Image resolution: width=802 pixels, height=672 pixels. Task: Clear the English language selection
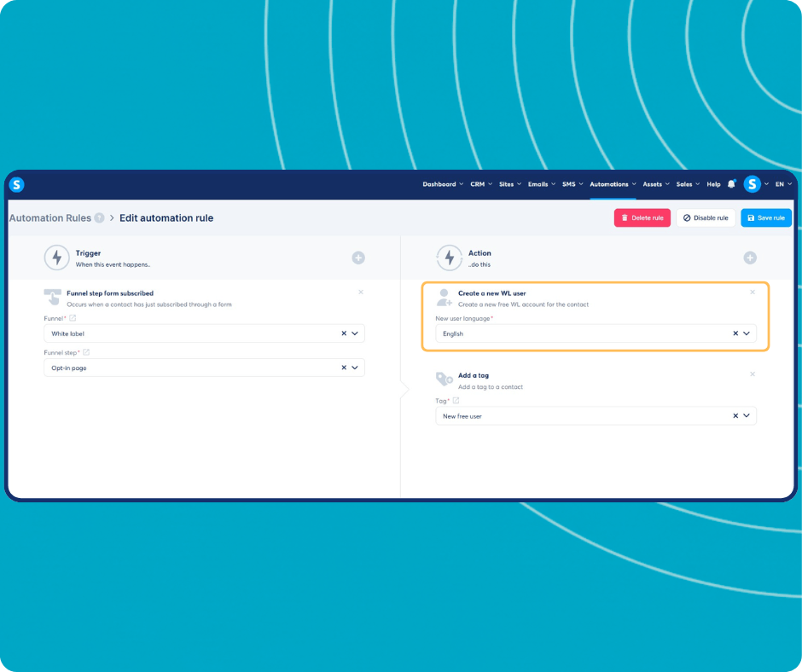(735, 333)
